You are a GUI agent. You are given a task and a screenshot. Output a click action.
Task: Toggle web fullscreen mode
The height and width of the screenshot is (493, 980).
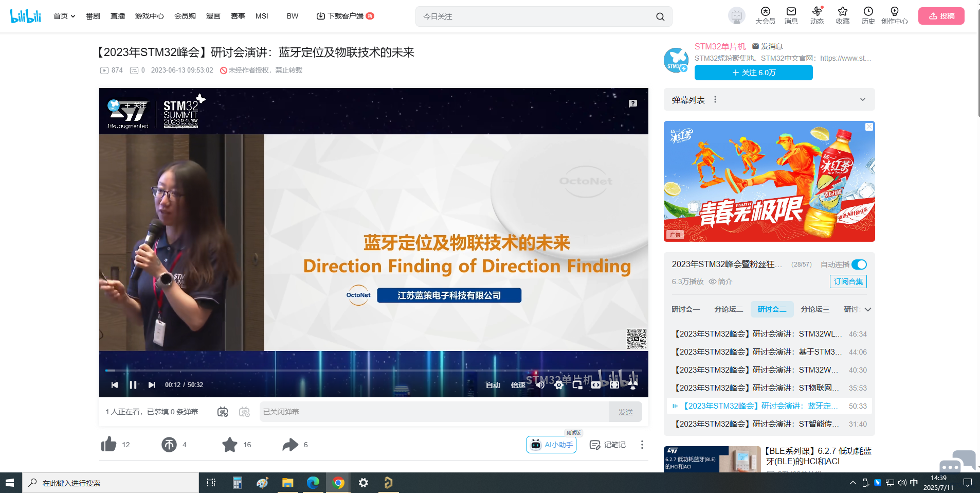[x=614, y=385]
